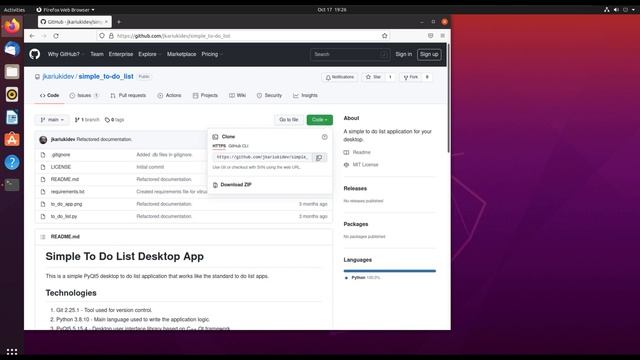Open LibreOffice Writer from the dock
Image resolution: width=640 pixels, height=360 pixels.
click(x=12, y=117)
